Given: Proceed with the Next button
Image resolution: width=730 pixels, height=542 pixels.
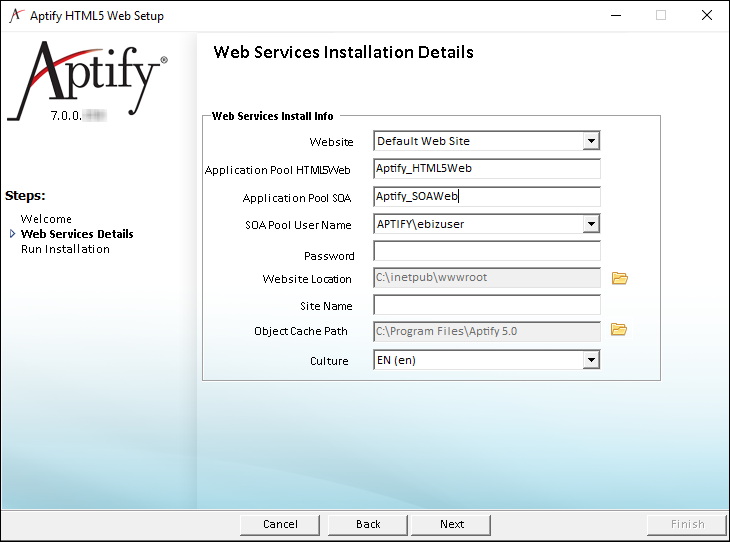Looking at the screenshot, I should click(x=451, y=524).
